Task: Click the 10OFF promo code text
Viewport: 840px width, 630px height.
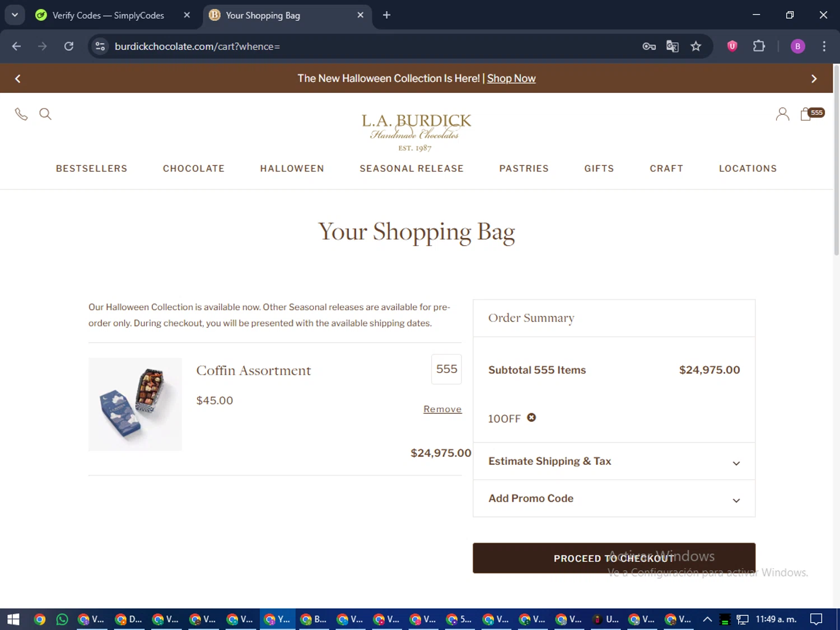Action: pyautogui.click(x=505, y=418)
